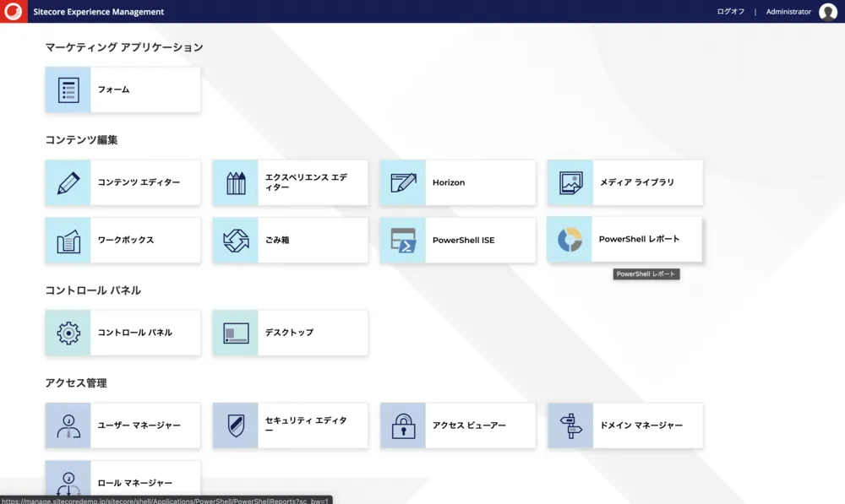Open アクセス ビューアー padlock icon

[403, 425]
